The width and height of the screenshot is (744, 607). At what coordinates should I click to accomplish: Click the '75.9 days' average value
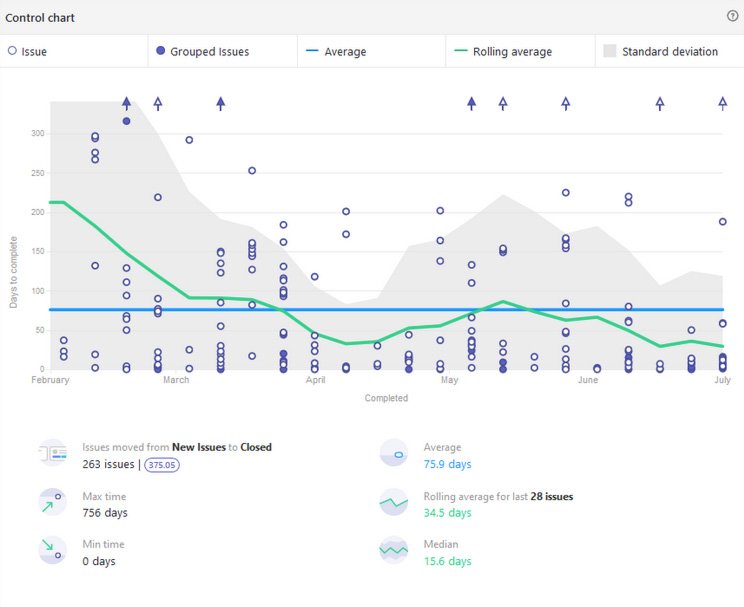(447, 464)
